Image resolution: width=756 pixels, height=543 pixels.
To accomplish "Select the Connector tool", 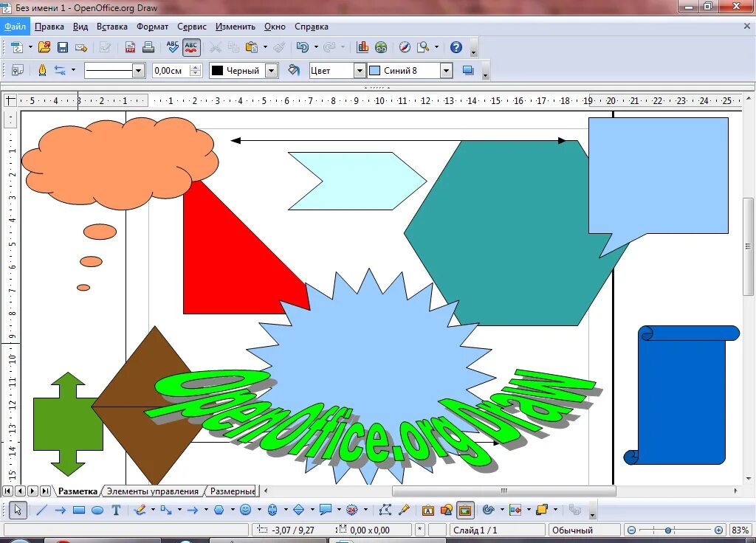I will point(166,510).
